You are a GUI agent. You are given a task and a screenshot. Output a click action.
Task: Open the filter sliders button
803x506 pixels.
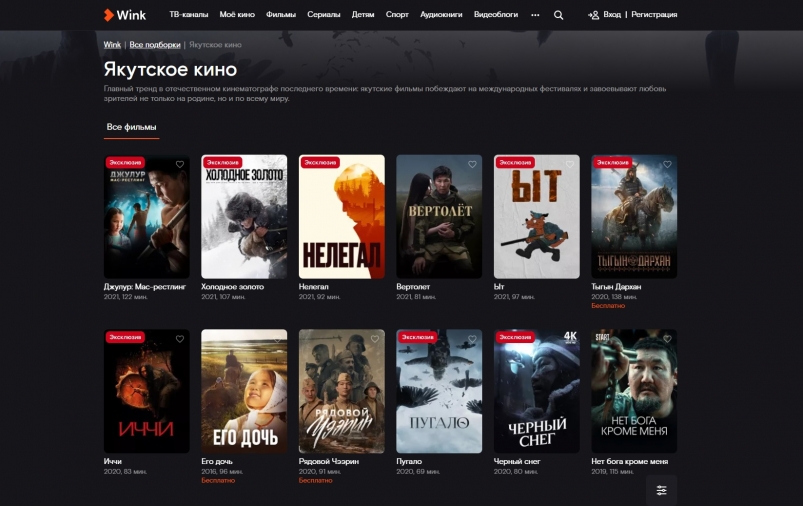661,490
